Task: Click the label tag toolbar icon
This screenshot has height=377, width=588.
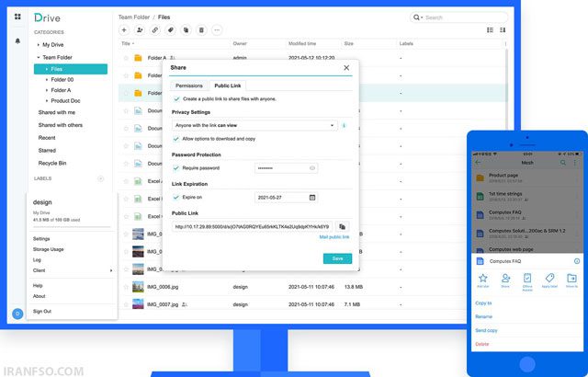Action: click(x=171, y=30)
